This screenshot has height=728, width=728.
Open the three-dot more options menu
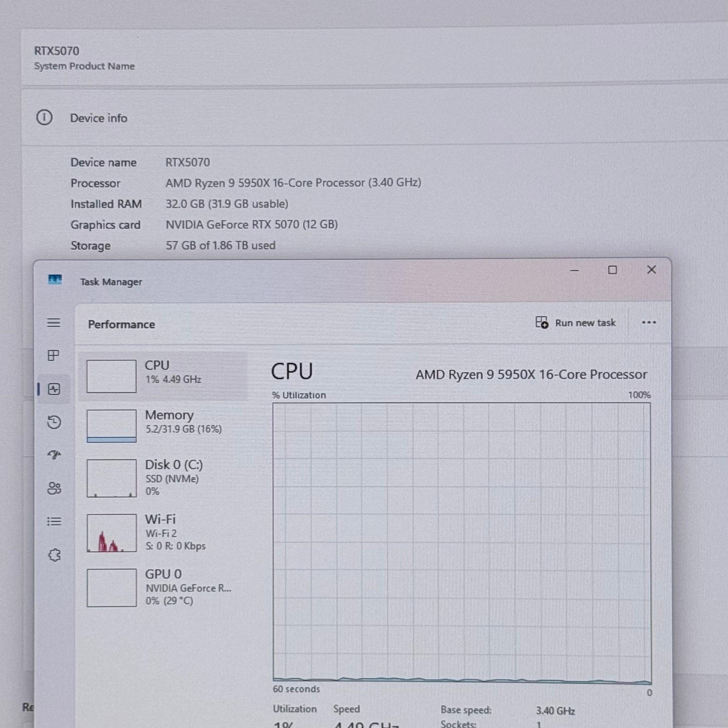click(x=649, y=322)
